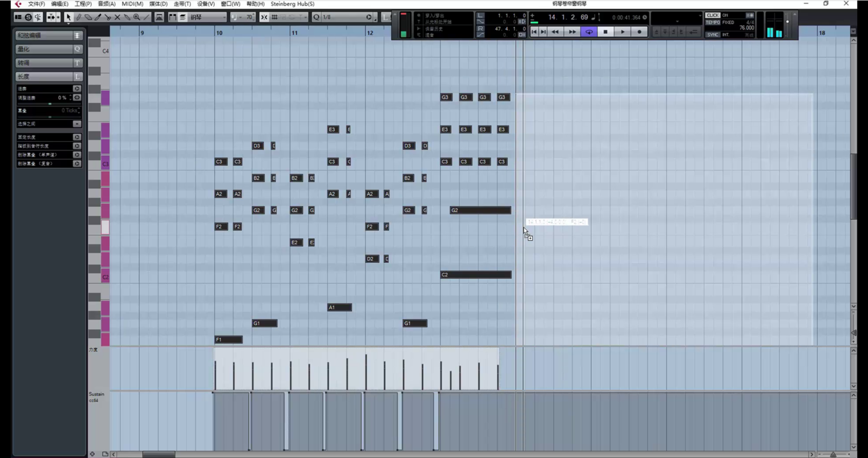Select the Erase tool
Image resolution: width=868 pixels, height=458 pixels.
click(x=88, y=17)
